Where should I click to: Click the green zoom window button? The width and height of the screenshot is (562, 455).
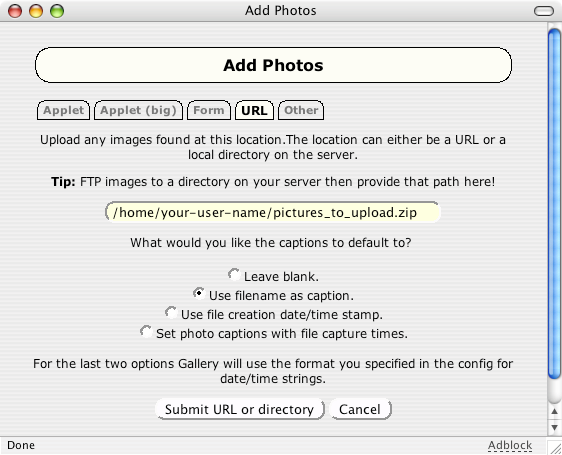click(x=57, y=11)
